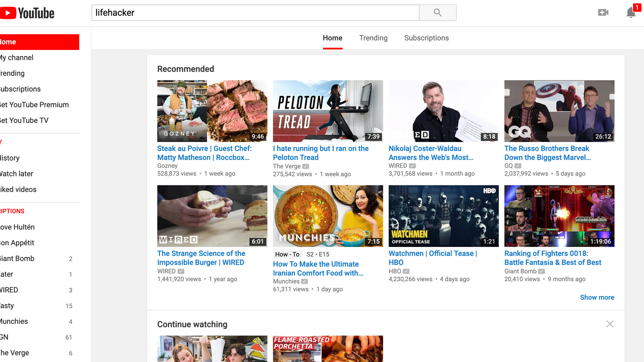Click the YouTube logo
644x362 pixels.
(27, 13)
